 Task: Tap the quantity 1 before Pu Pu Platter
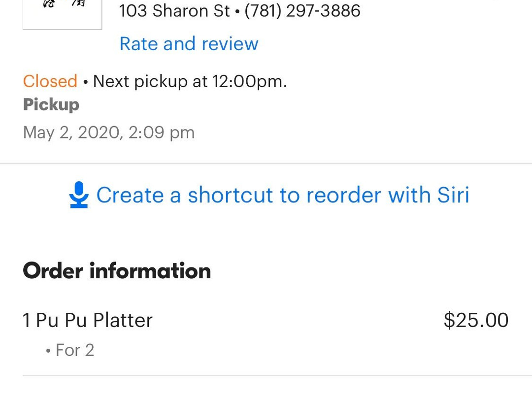(27, 320)
